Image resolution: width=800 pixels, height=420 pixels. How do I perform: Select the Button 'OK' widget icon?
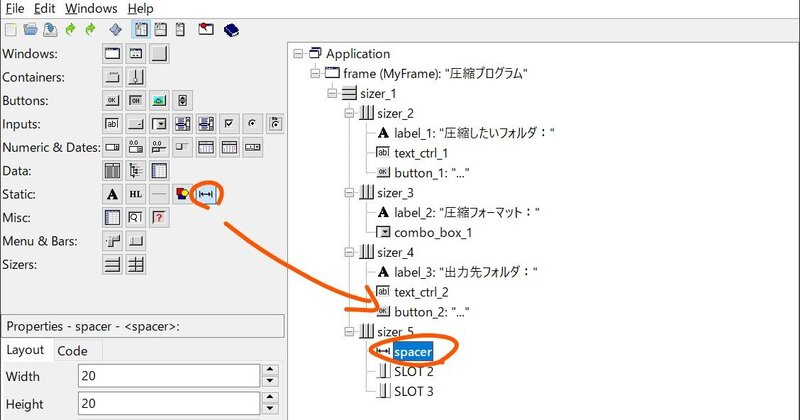(x=113, y=101)
